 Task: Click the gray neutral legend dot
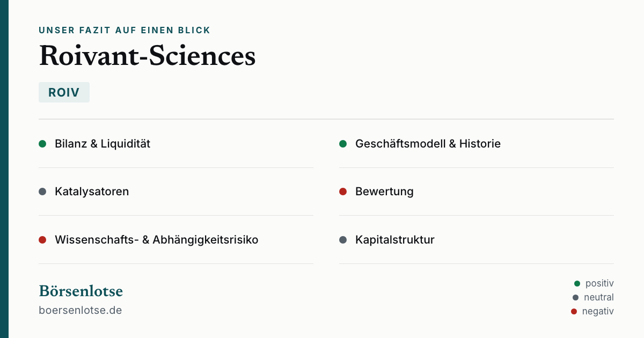click(576, 297)
